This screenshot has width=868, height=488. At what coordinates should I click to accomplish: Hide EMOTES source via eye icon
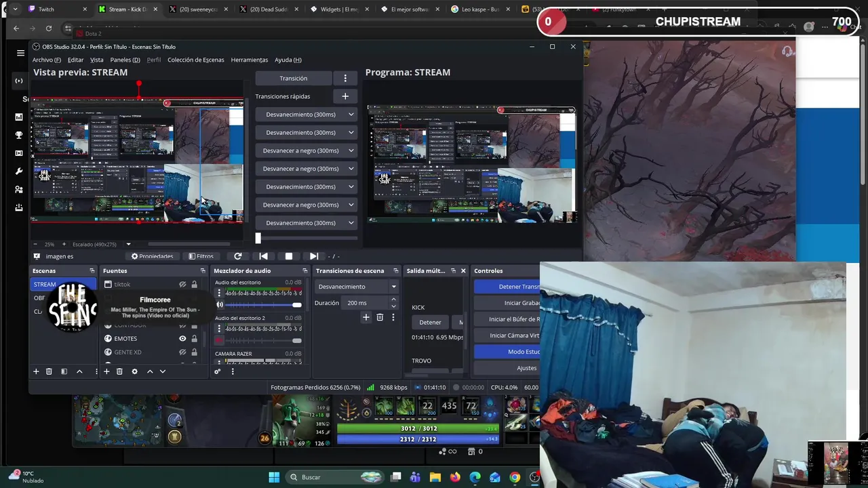click(x=182, y=339)
